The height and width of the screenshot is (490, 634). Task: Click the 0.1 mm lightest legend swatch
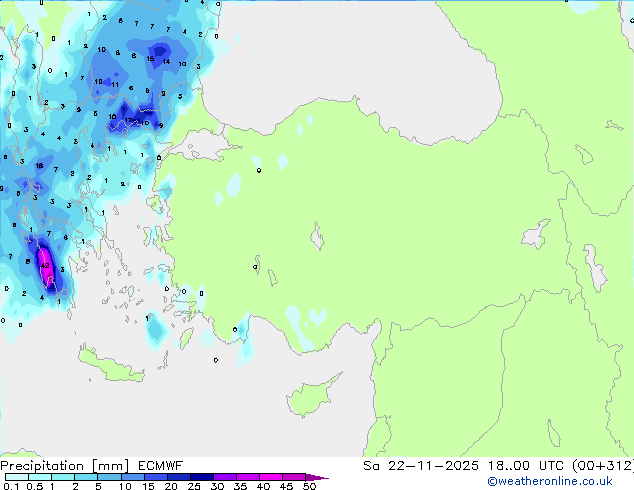(x=17, y=477)
